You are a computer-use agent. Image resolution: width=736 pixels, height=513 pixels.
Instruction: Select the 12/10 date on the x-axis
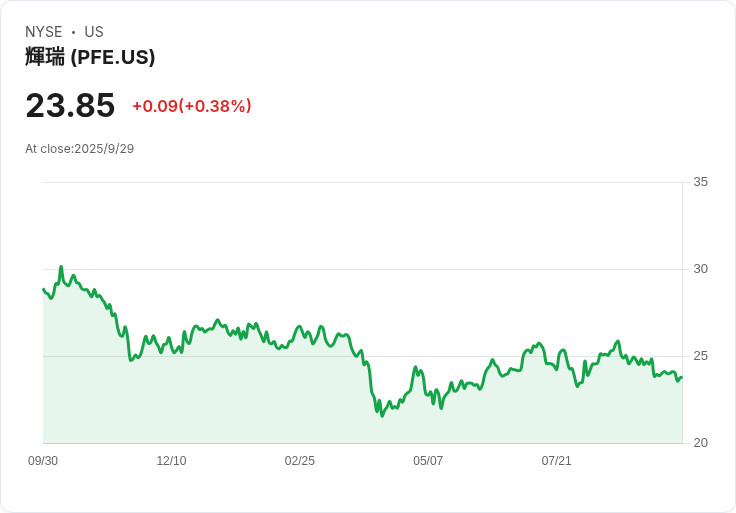tap(171, 461)
